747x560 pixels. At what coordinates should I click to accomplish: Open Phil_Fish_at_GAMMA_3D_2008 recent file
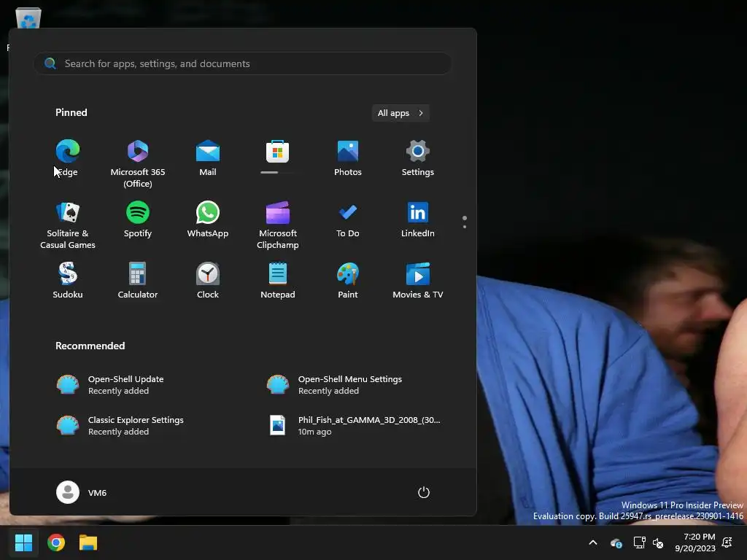(x=355, y=425)
